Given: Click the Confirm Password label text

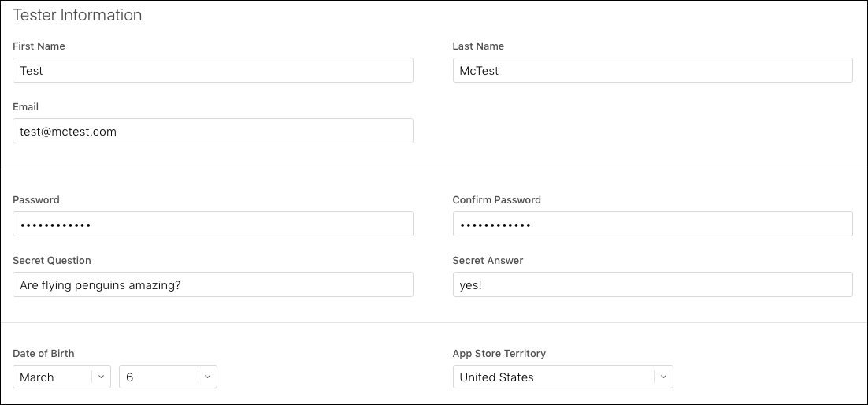Looking at the screenshot, I should (496, 200).
